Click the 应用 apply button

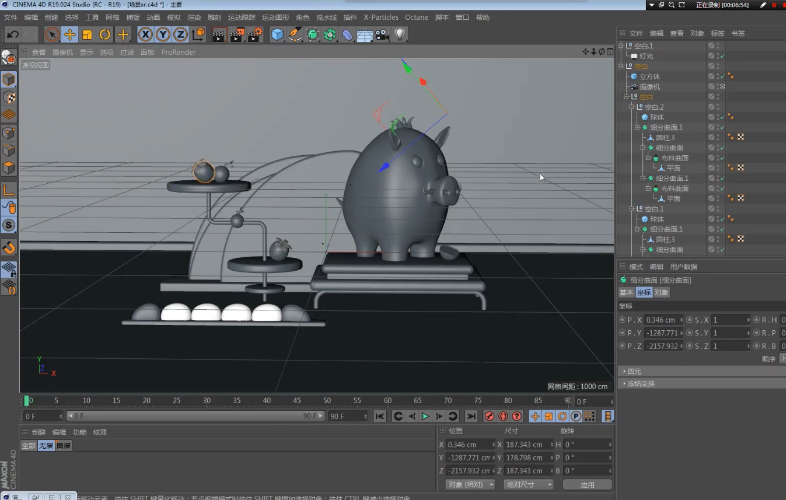pos(586,484)
